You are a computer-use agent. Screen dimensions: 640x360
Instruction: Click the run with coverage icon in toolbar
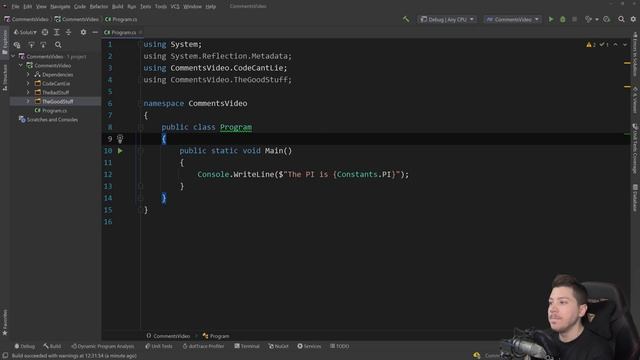(x=588, y=19)
